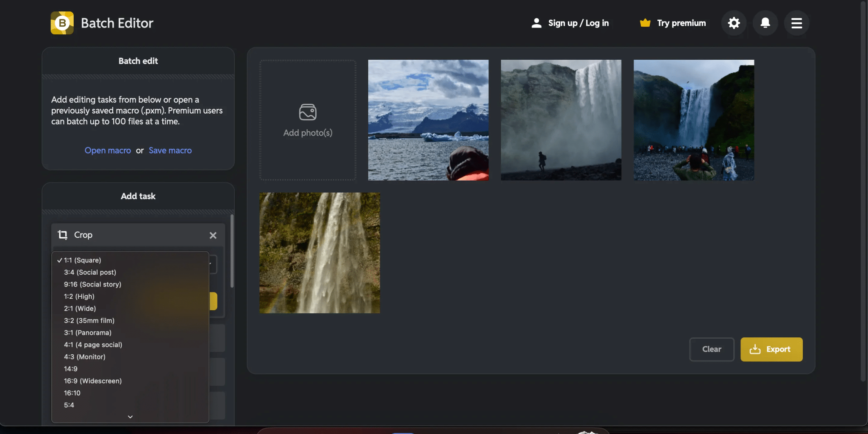868x434 pixels.
Task: Click the vertical waterfall photo thumbnail
Action: (x=319, y=253)
